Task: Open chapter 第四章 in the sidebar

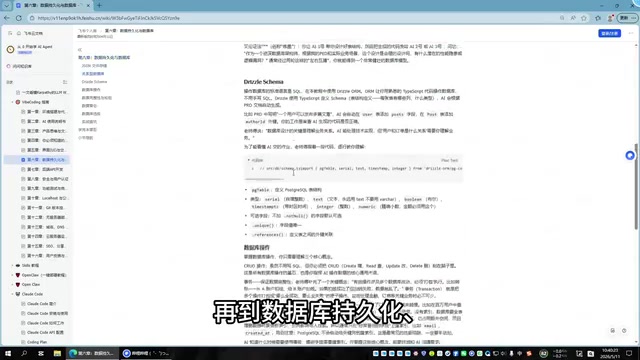Action: point(46,140)
